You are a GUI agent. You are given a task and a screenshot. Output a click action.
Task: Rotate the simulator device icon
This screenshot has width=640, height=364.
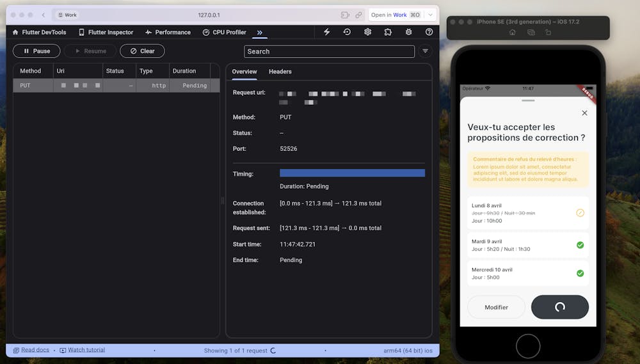(548, 32)
